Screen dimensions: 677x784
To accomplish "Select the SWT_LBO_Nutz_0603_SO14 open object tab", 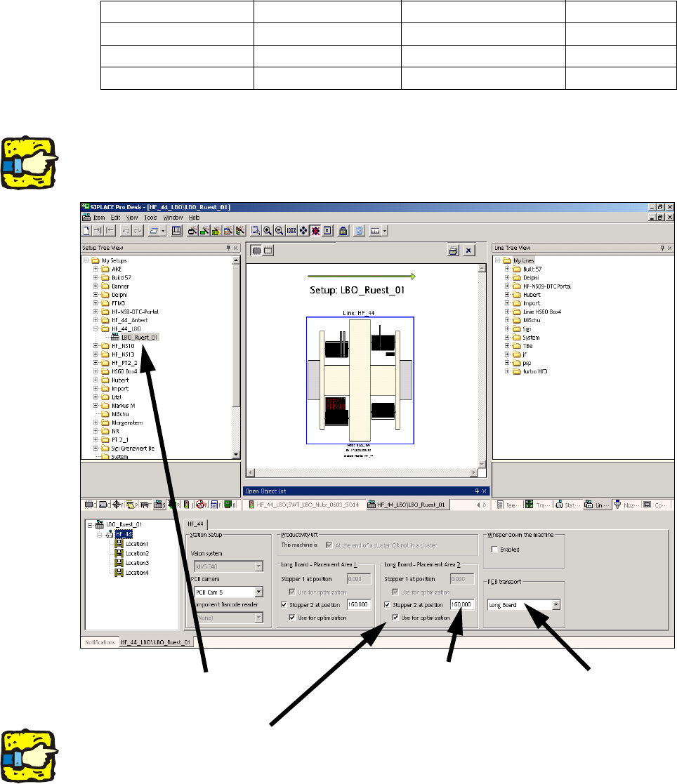I will pos(303,505).
